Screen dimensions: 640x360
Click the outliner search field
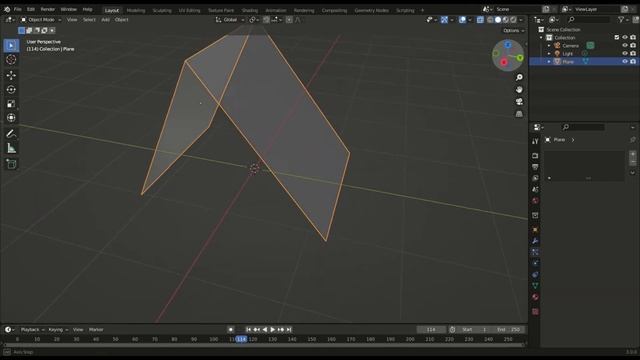[588, 19]
